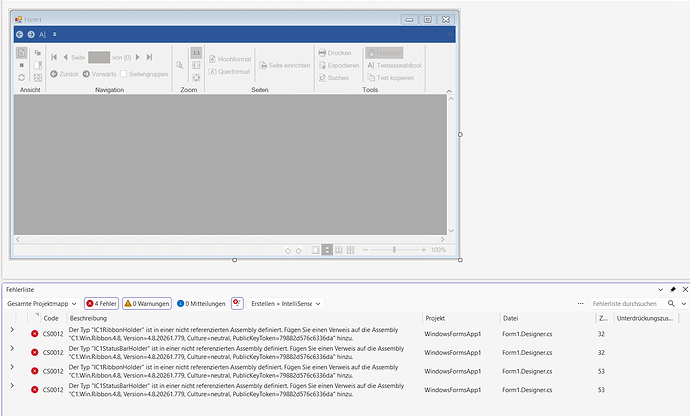Select two-page facing view in the status bar
The width and height of the screenshot is (690, 416).
pos(339,250)
